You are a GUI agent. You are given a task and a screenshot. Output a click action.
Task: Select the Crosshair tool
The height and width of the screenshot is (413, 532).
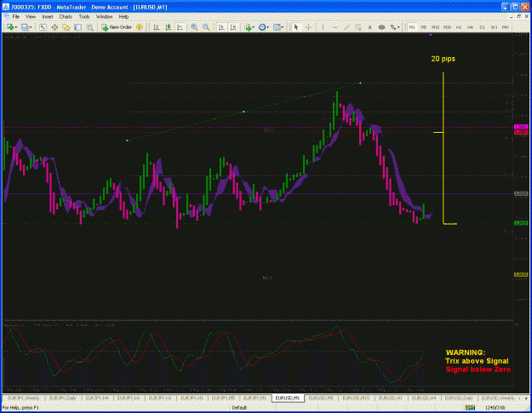click(308, 27)
